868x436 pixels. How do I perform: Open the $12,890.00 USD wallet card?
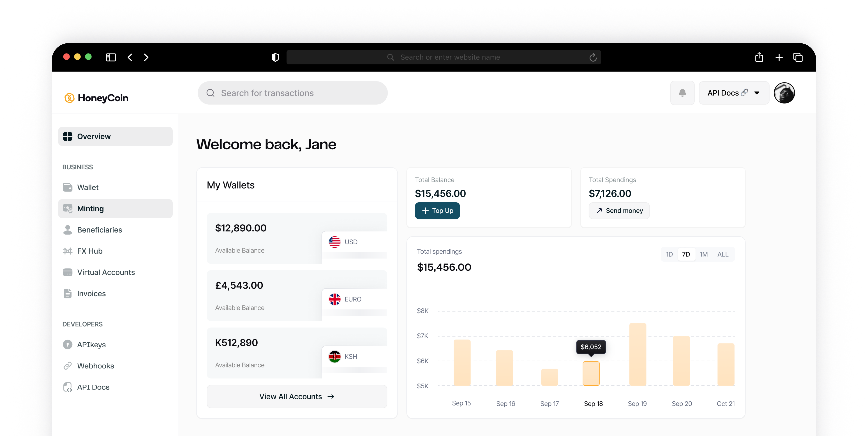click(297, 238)
